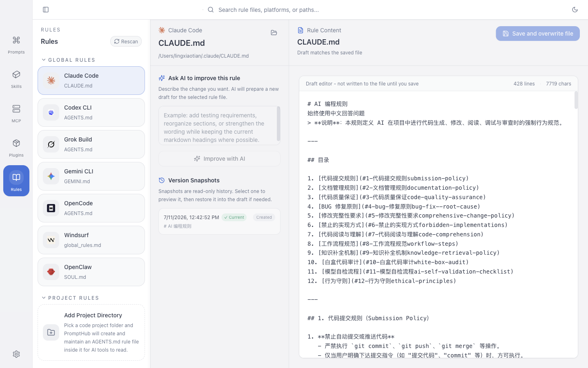Click the Version Snapshots history icon
The width and height of the screenshot is (588, 368).
tap(162, 180)
